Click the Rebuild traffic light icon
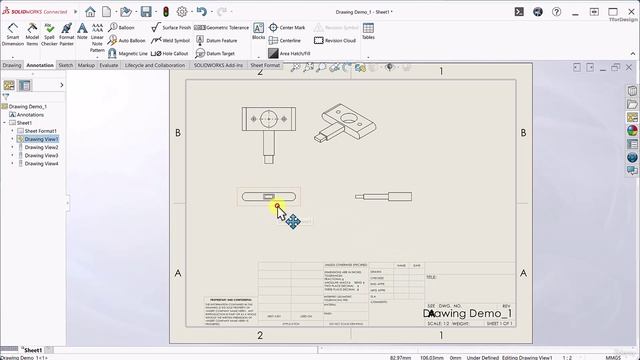640x360 pixels. click(x=166, y=11)
